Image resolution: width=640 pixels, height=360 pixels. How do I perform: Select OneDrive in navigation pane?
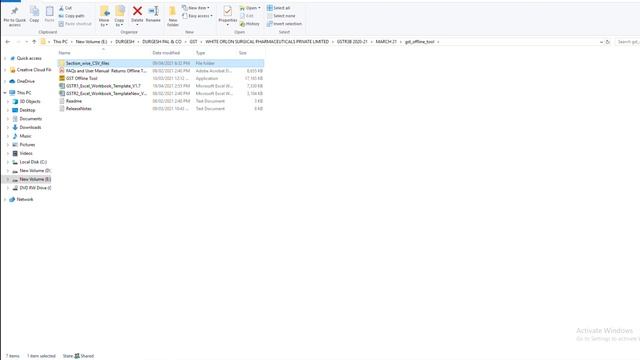pyautogui.click(x=25, y=81)
